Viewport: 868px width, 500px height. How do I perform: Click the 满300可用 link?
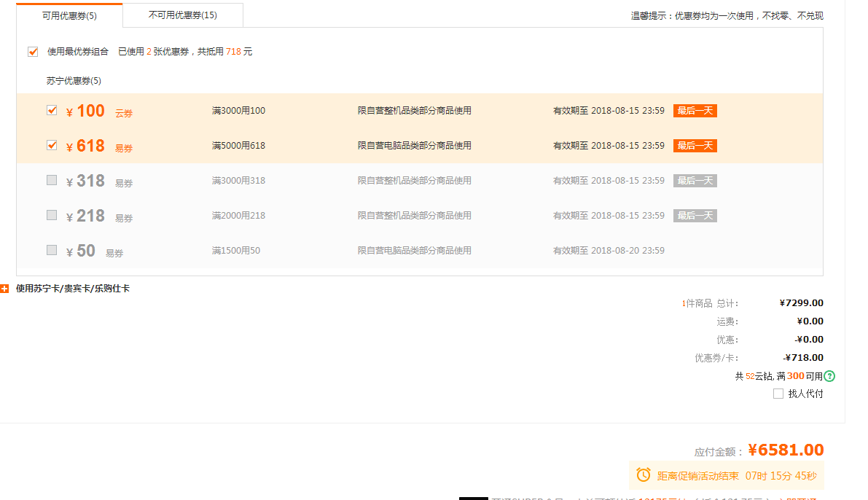click(798, 376)
